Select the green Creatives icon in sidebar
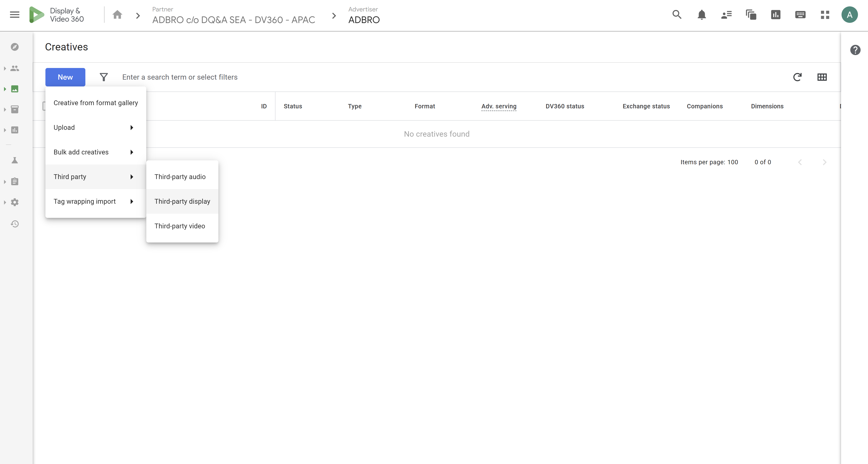The image size is (868, 464). [x=14, y=89]
